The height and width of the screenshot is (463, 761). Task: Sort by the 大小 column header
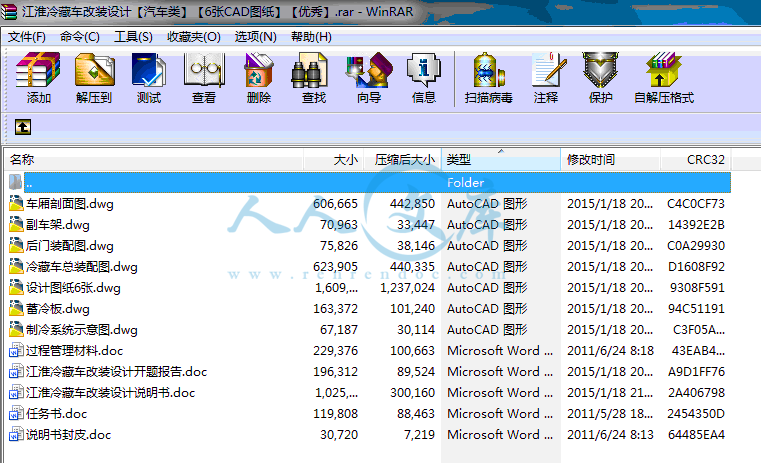[x=334, y=160]
